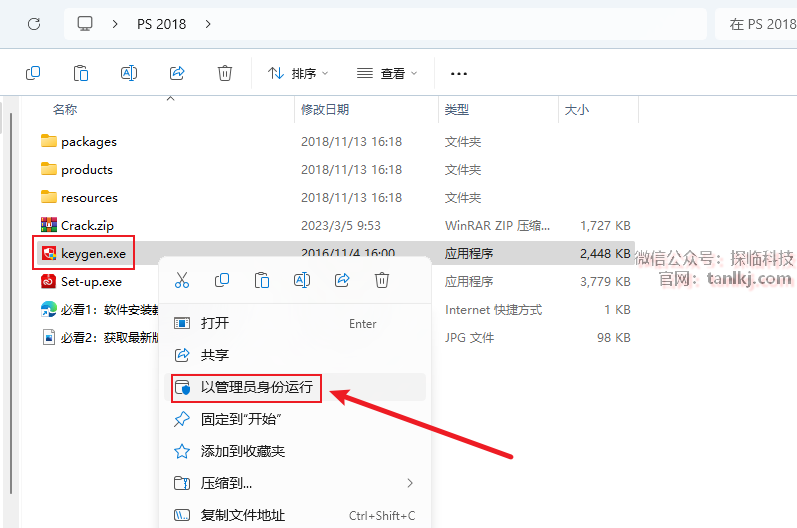
Task: Click the toolbar Delete trash icon
Action: coord(225,73)
